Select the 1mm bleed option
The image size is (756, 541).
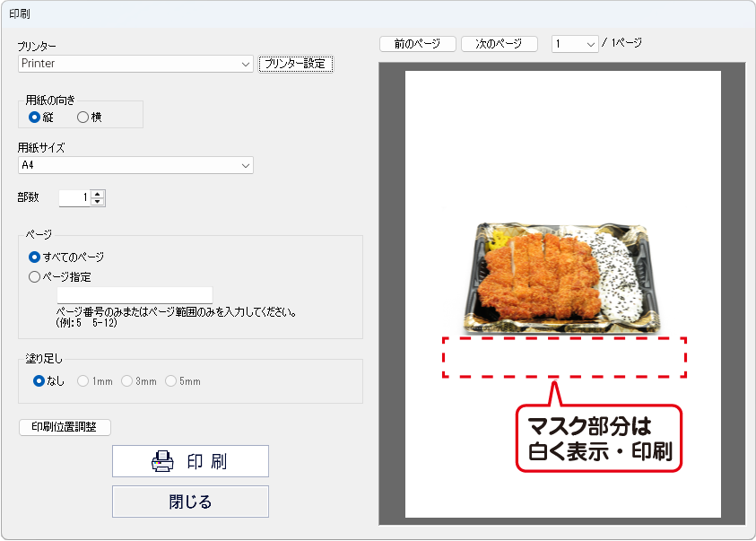pyautogui.click(x=83, y=381)
